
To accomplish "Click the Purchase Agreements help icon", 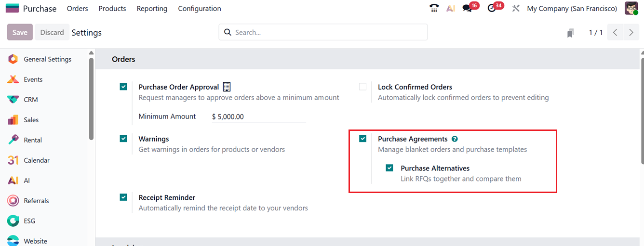I will (455, 139).
